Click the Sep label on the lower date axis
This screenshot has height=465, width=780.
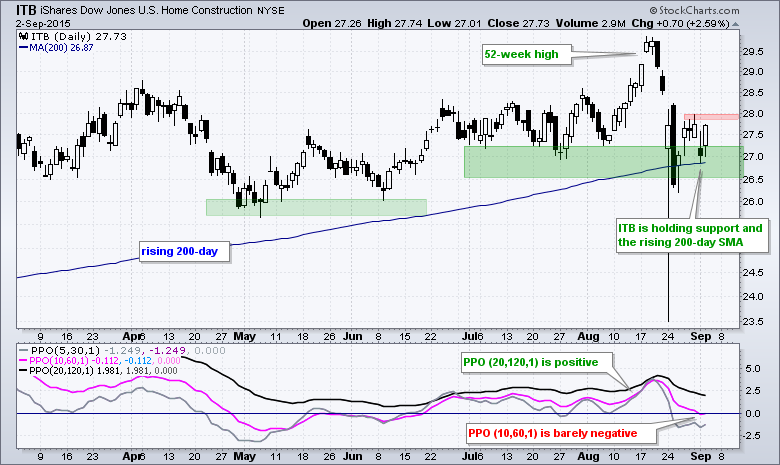click(x=701, y=456)
